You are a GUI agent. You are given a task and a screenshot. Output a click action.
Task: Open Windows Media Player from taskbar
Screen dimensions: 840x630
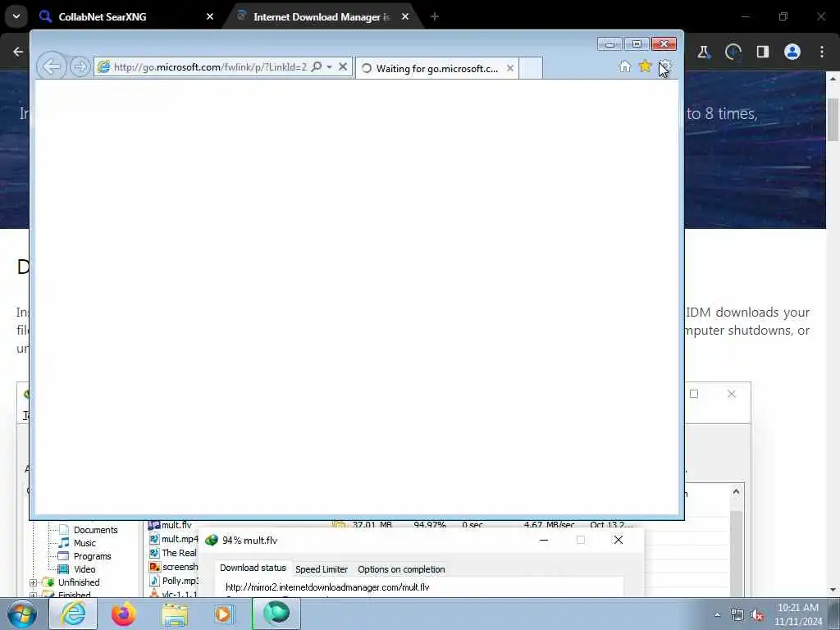(x=225, y=614)
